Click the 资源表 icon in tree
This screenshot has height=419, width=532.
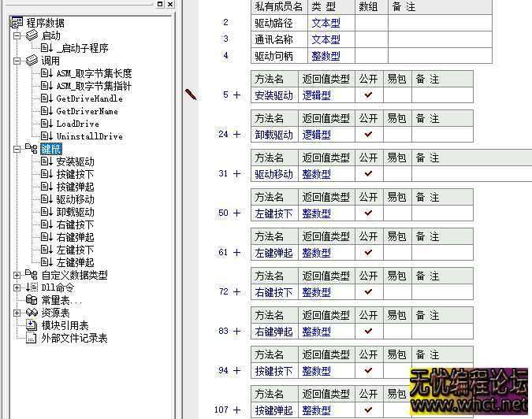pyautogui.click(x=32, y=313)
